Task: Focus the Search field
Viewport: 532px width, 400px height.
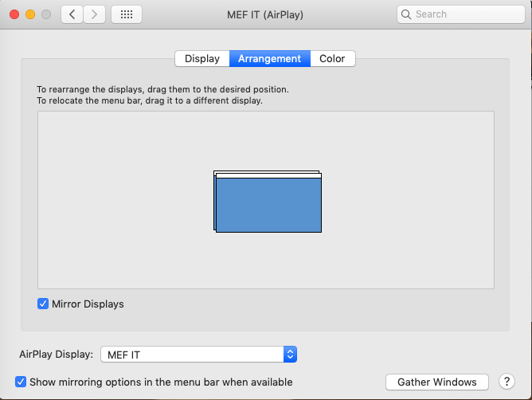Action: pos(461,14)
